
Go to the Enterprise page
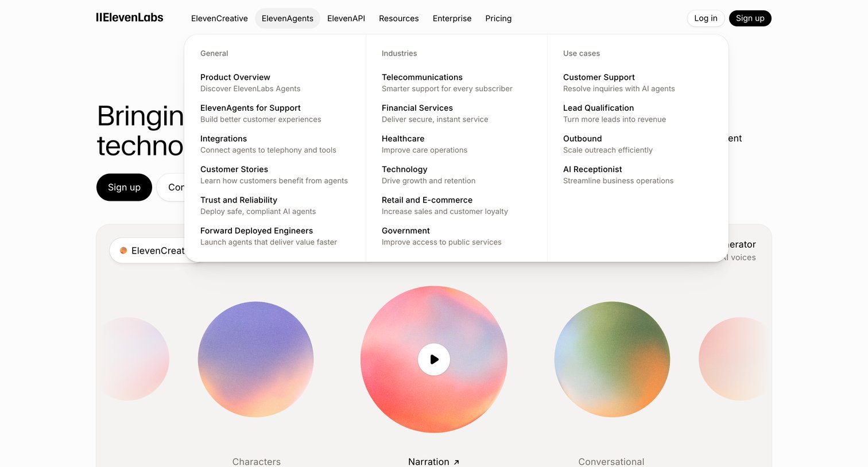452,18
